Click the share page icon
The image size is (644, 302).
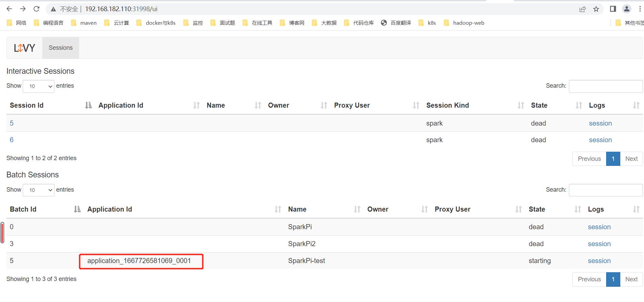click(x=582, y=9)
